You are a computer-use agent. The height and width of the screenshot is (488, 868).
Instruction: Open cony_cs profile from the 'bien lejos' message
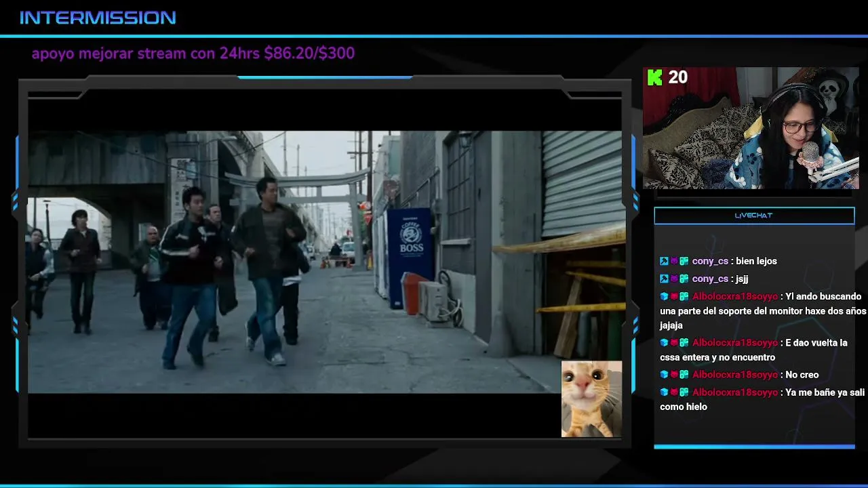click(x=710, y=261)
